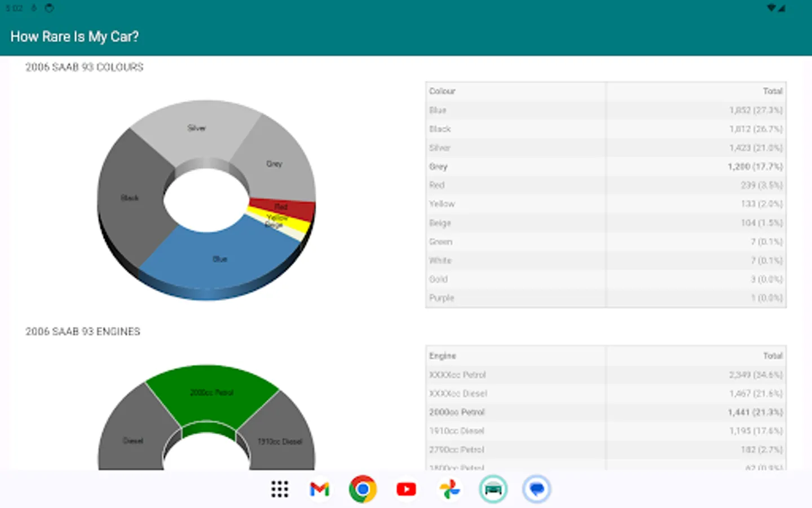Open Messages from the taskbar
812x508 pixels.
[x=536, y=489]
